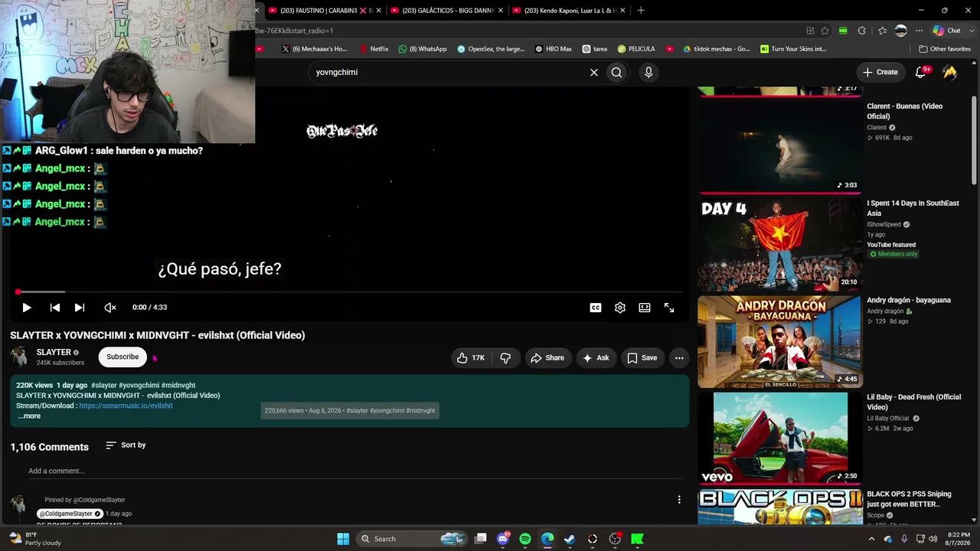Image resolution: width=980 pixels, height=551 pixels.
Task: Open the YouTube account avatar menu
Action: click(x=950, y=72)
